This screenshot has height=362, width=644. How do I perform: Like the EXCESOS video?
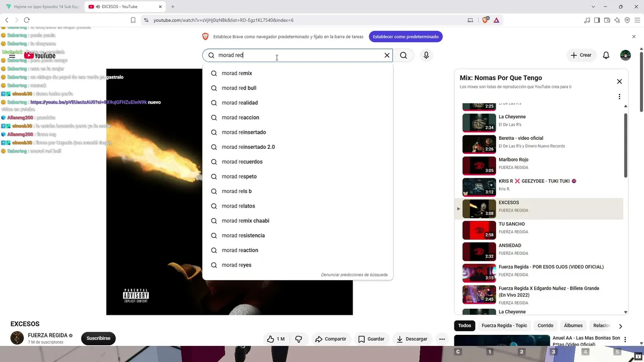(276, 339)
